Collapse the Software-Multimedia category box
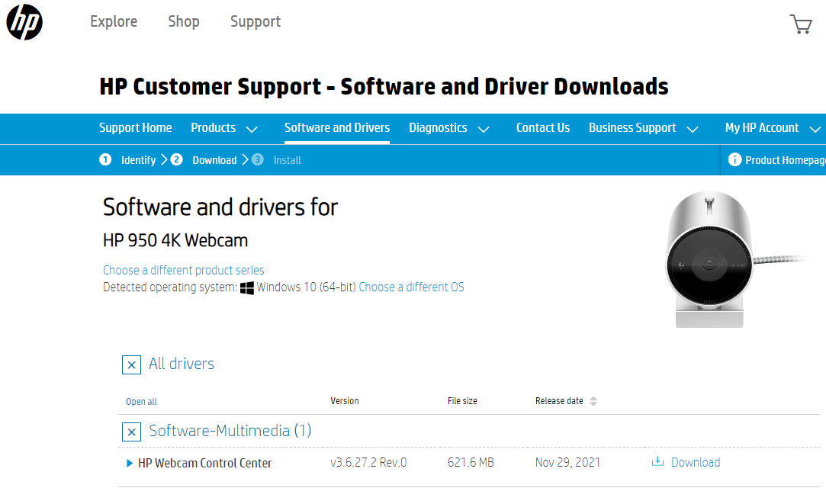 (132, 432)
